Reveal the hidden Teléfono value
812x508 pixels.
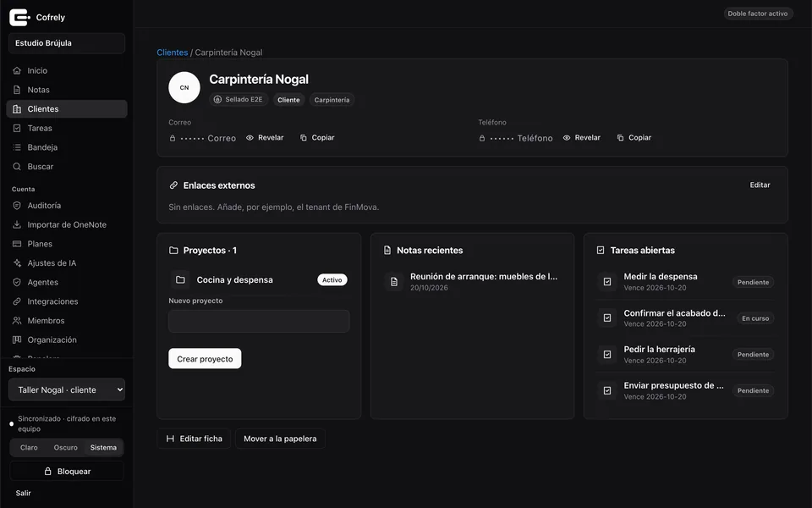[582, 138]
